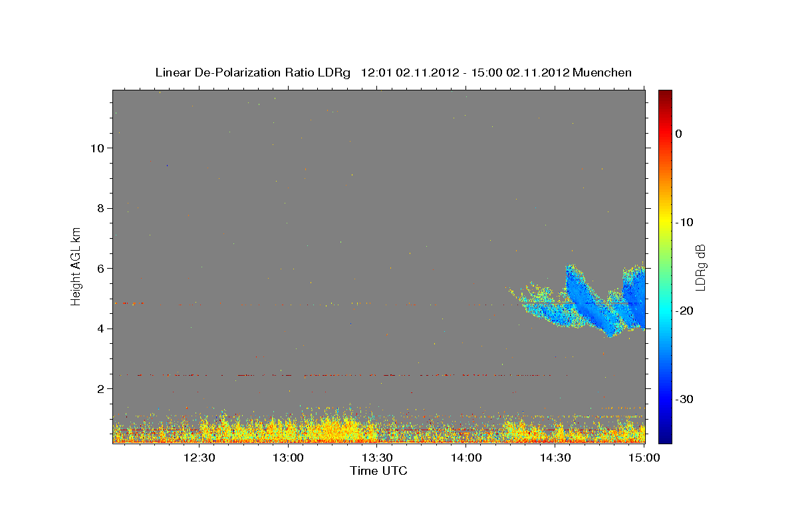Click the colorbar tick label -30
798x532 pixels.
click(684, 399)
